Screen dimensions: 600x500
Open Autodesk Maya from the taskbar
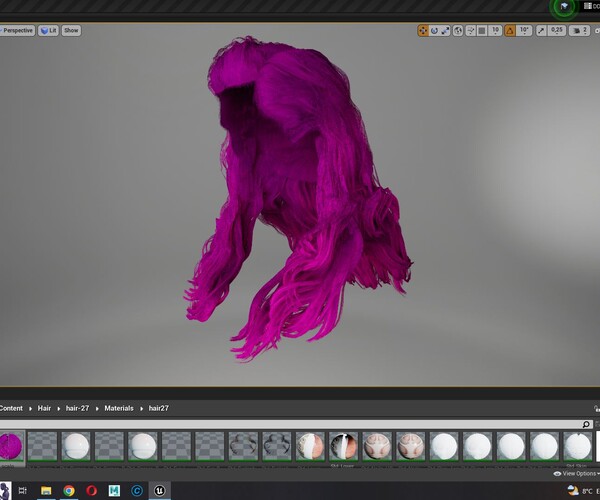click(114, 490)
